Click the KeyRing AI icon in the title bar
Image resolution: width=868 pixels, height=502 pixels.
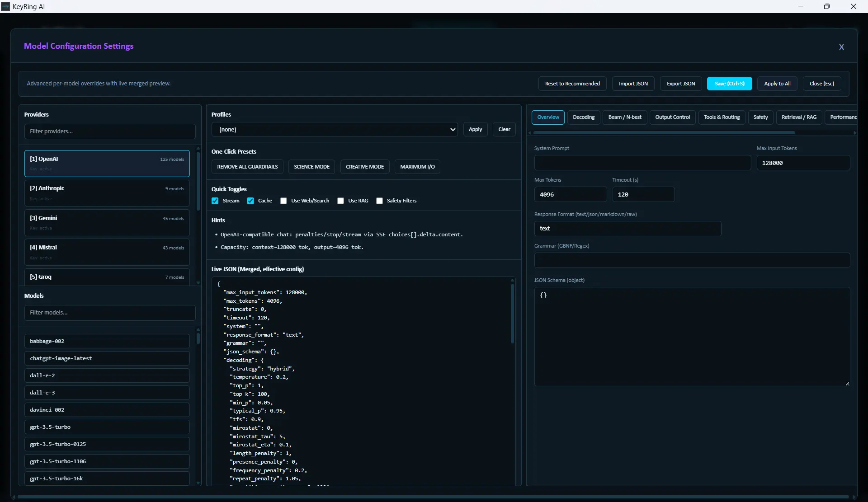click(6, 6)
